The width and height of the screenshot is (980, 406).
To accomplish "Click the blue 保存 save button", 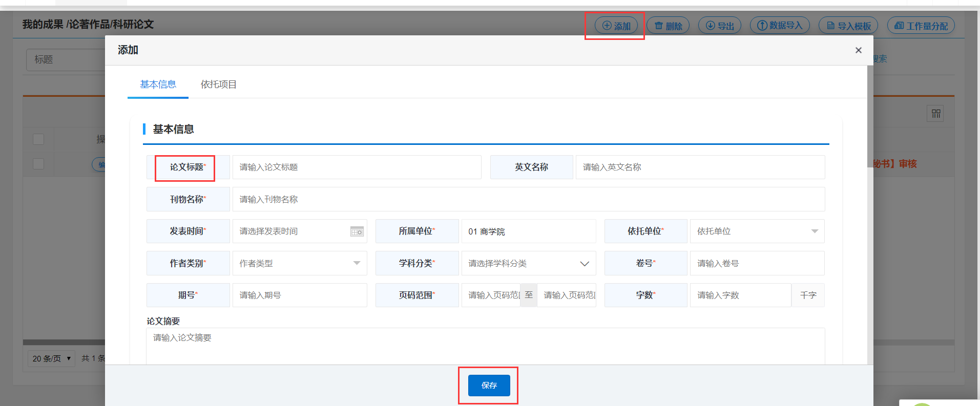I will 489,386.
